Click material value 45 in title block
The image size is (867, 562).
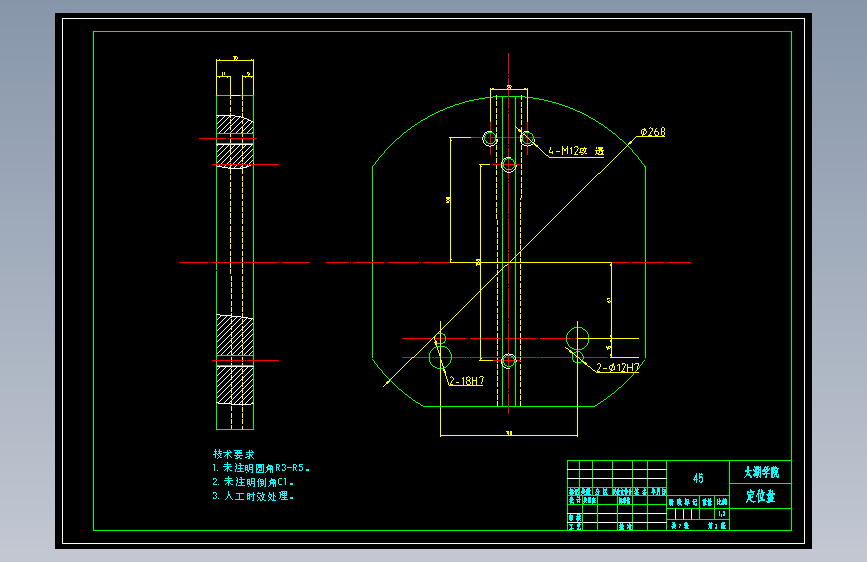(x=698, y=478)
